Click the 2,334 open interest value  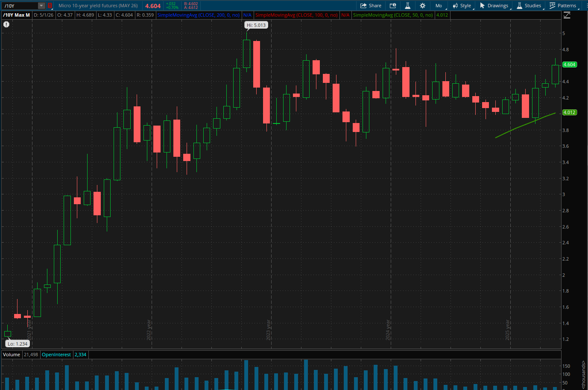tap(80, 355)
